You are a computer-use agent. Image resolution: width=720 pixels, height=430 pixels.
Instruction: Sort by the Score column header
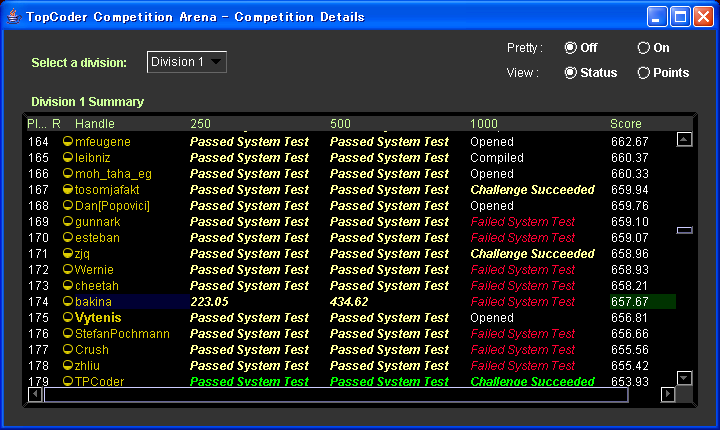click(625, 124)
